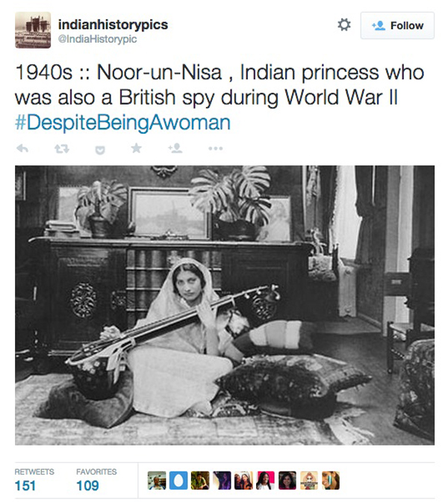Click the blue egg default avatar

[178, 481]
